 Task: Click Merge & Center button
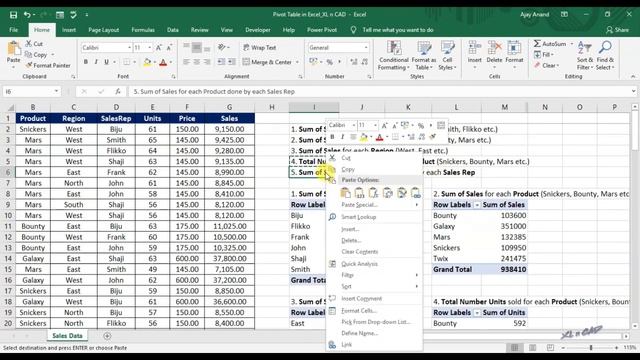point(267,62)
